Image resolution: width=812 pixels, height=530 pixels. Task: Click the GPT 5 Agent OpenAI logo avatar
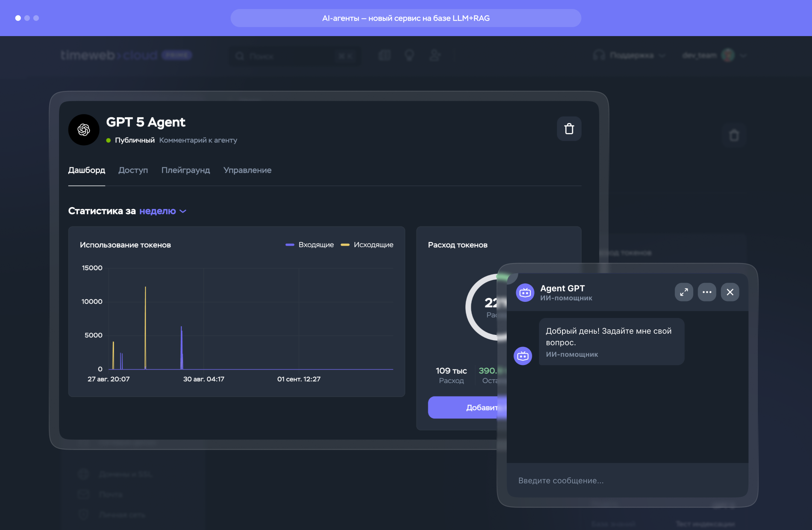pyautogui.click(x=84, y=130)
